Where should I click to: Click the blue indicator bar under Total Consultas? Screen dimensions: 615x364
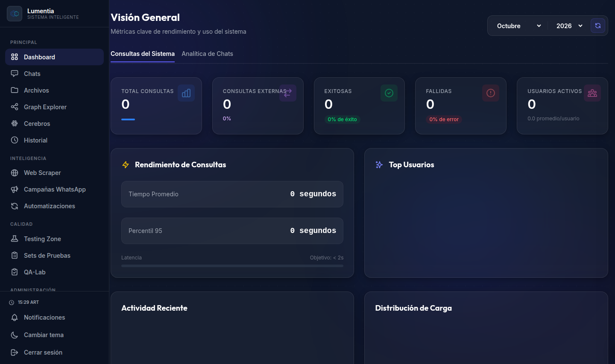pyautogui.click(x=128, y=119)
